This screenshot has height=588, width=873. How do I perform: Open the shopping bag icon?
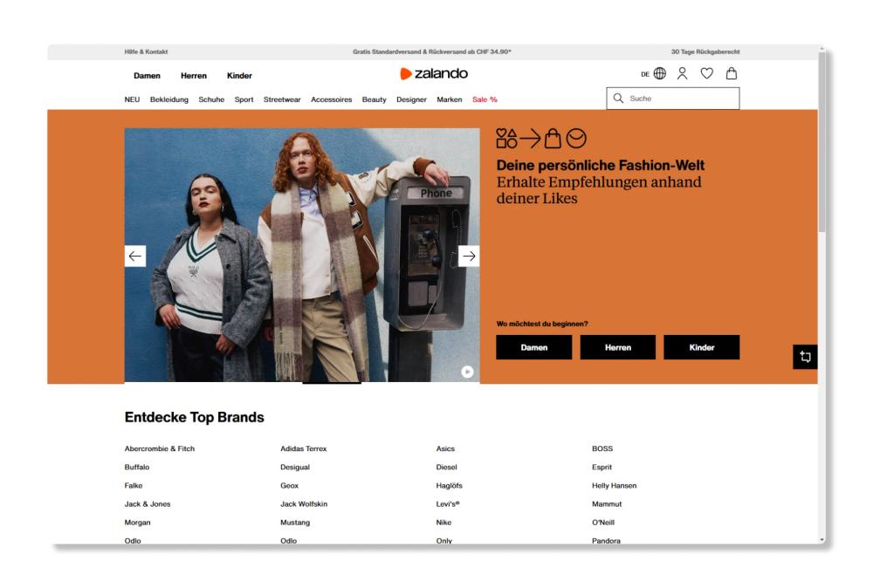pyautogui.click(x=732, y=73)
